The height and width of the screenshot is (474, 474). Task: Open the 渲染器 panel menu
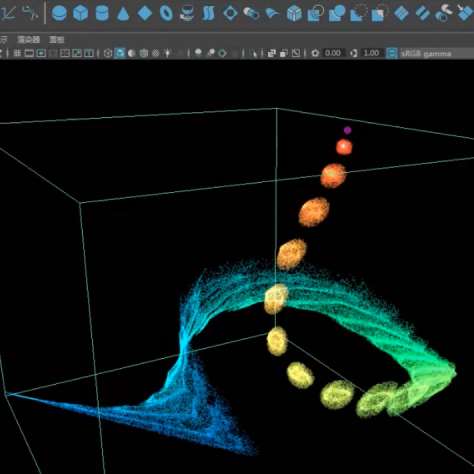point(29,40)
